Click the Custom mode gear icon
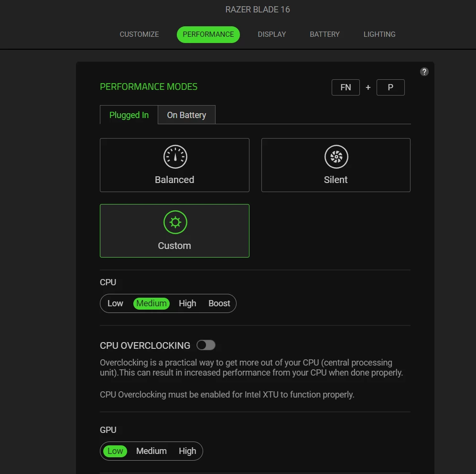476x474 pixels. pyautogui.click(x=175, y=222)
